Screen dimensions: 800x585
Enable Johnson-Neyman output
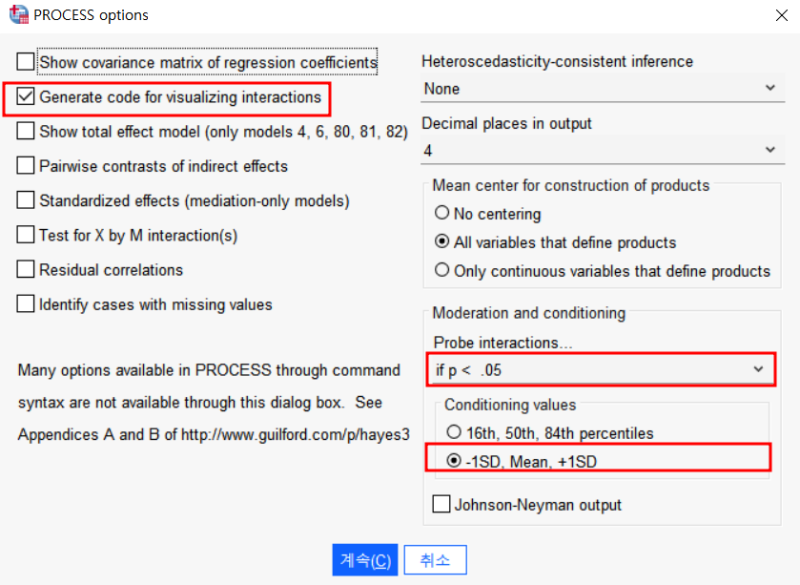[441, 504]
